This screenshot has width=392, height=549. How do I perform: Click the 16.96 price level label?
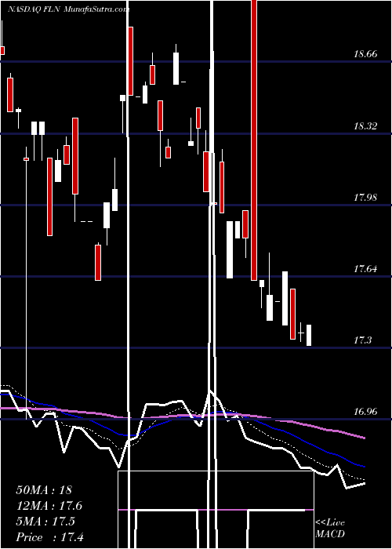click(365, 412)
